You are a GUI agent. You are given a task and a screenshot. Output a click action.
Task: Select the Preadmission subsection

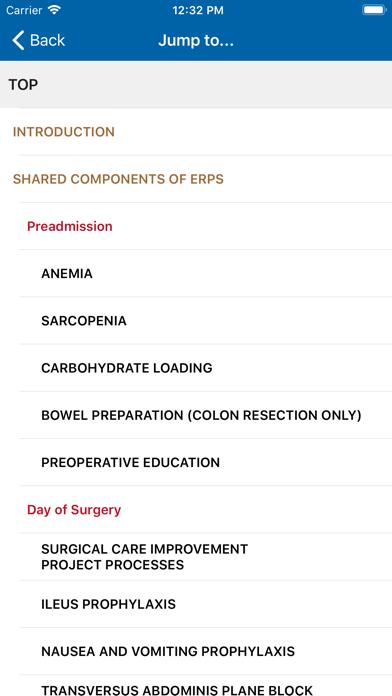click(x=196, y=226)
